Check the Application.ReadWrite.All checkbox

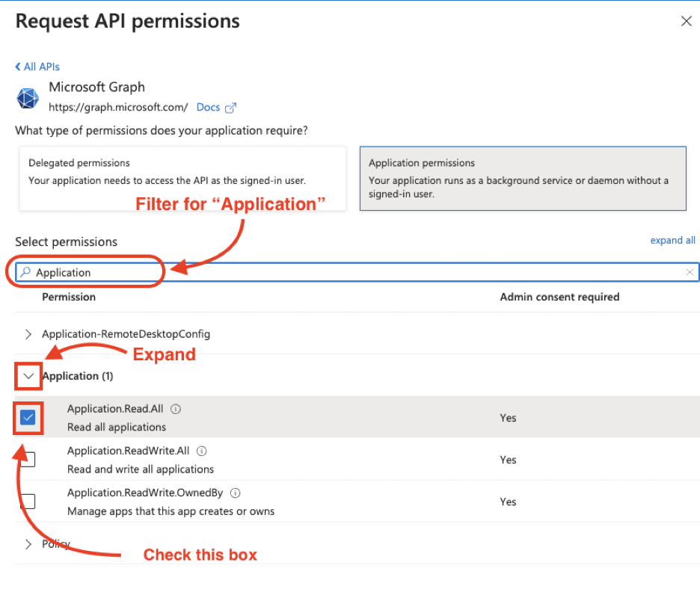pos(27,459)
